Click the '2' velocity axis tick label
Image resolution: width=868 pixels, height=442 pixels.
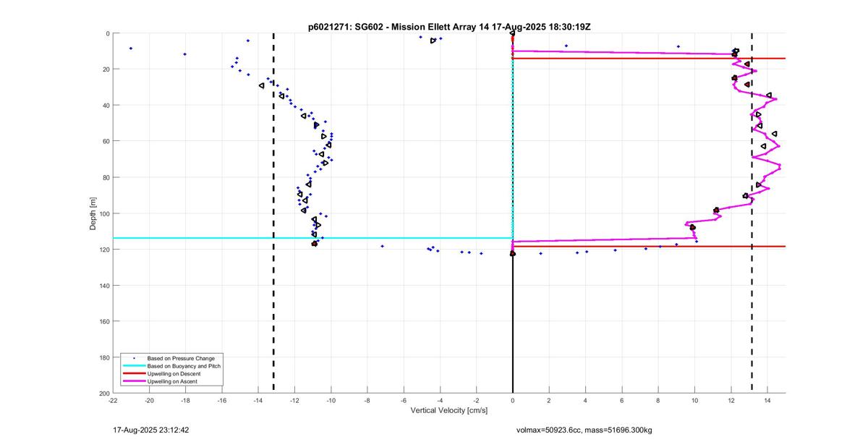(549, 400)
